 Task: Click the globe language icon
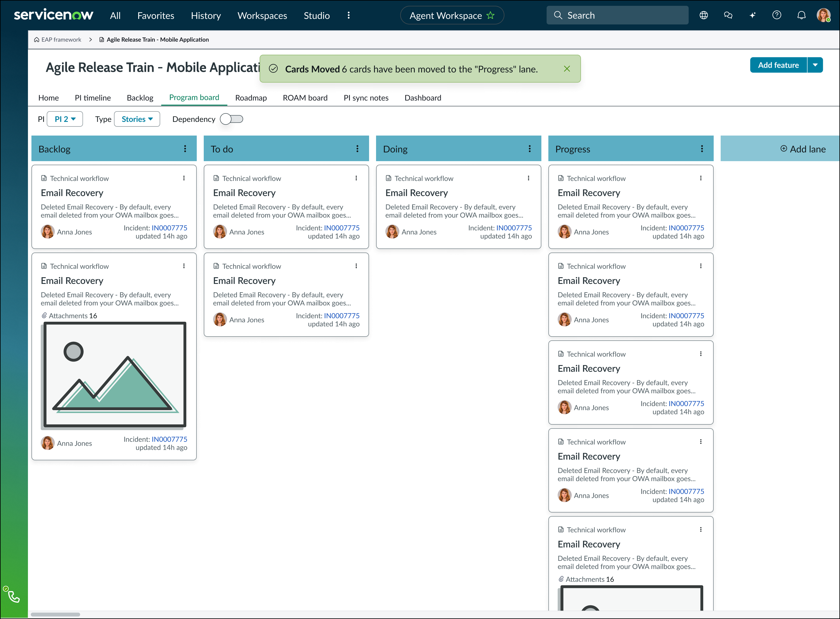click(703, 15)
